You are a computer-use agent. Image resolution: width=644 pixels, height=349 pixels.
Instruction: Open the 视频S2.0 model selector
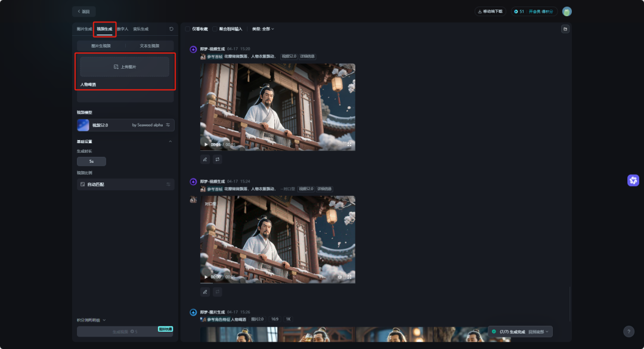click(126, 125)
